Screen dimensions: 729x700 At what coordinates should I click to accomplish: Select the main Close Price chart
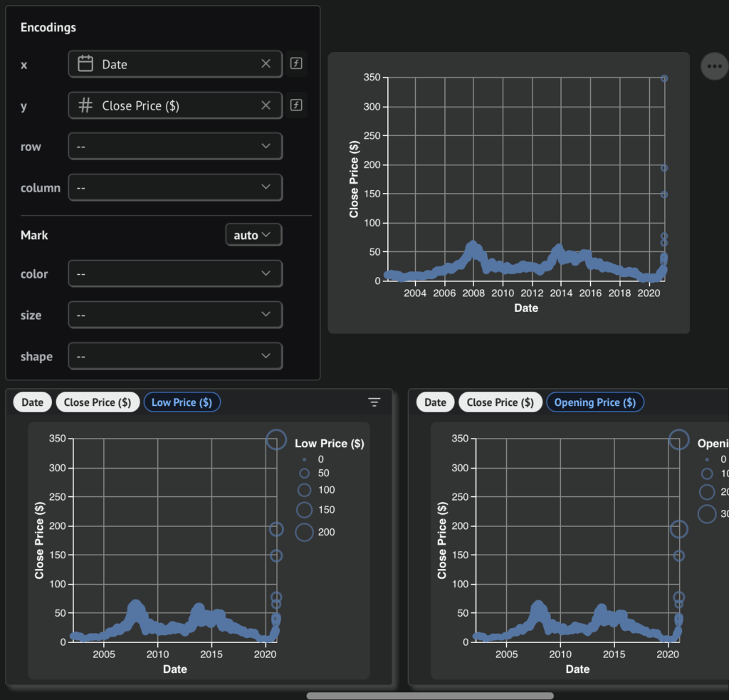[x=508, y=192]
